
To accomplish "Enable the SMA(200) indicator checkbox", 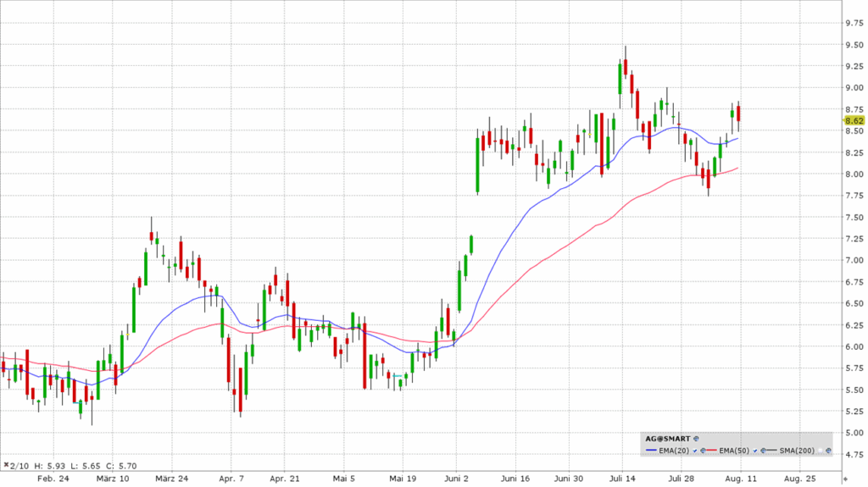I will click(821, 451).
